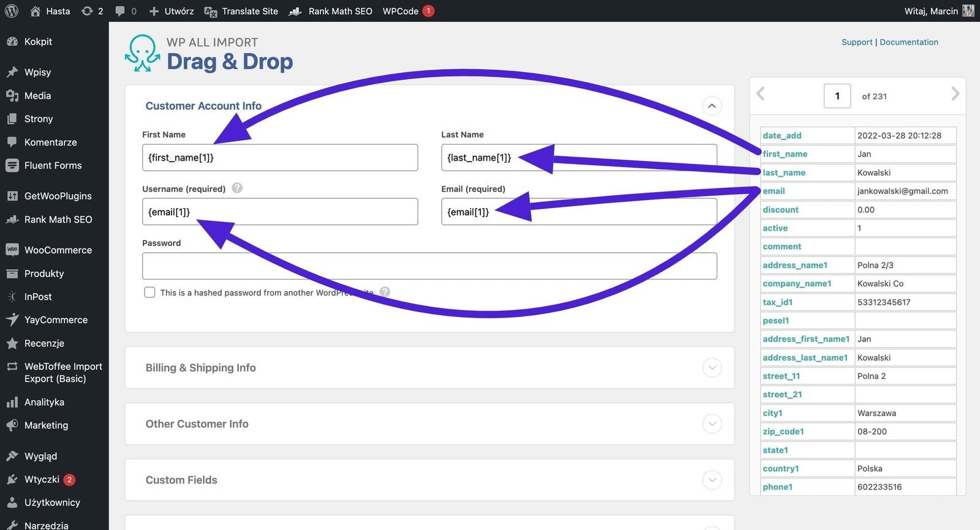Click the WP All Import octopus logo

pos(142,53)
